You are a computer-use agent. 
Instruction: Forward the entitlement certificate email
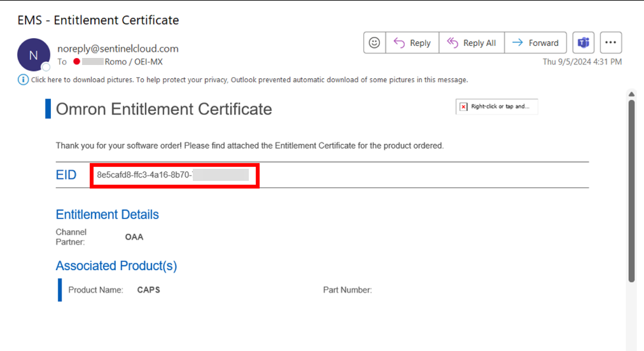point(536,43)
